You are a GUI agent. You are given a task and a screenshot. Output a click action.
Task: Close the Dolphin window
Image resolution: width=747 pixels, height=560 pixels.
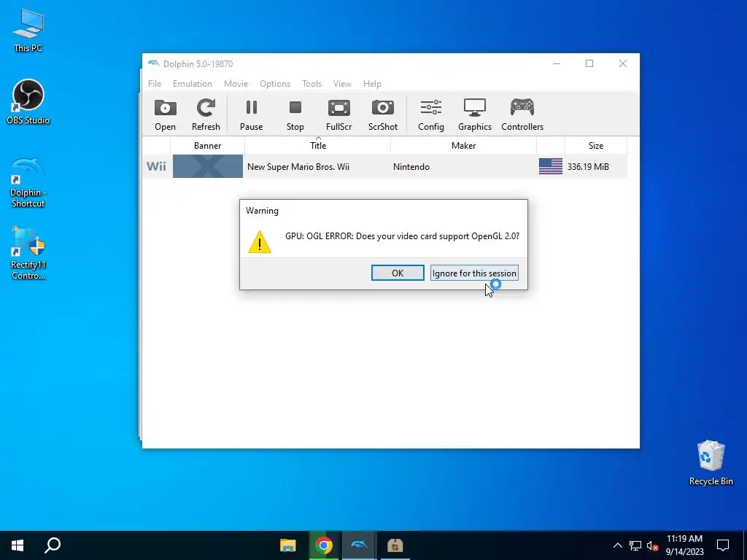click(x=623, y=63)
